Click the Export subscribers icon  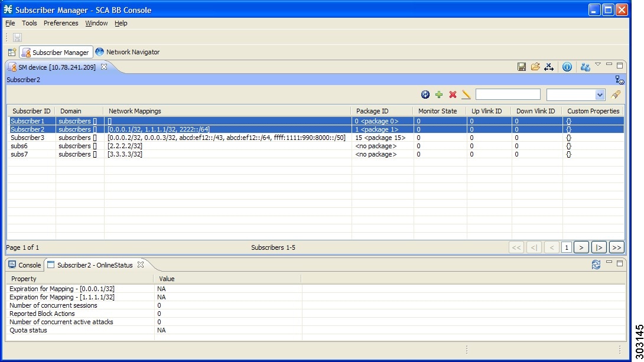[549, 67]
